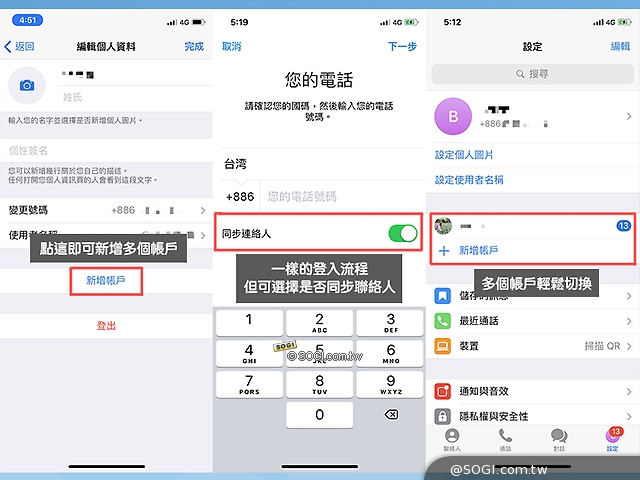The image size is (640, 480).
Task: Expand profile row chevron beside +886 number
Action: (x=629, y=116)
